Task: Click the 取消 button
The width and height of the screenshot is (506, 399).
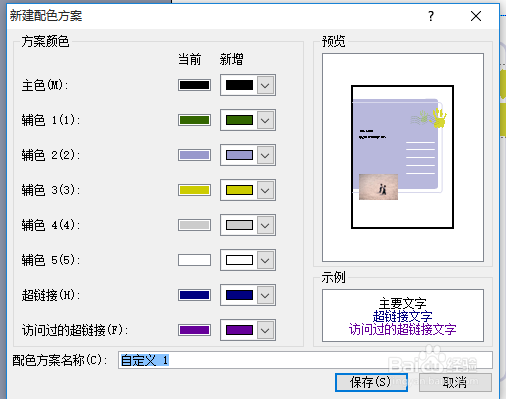Action: (455, 382)
